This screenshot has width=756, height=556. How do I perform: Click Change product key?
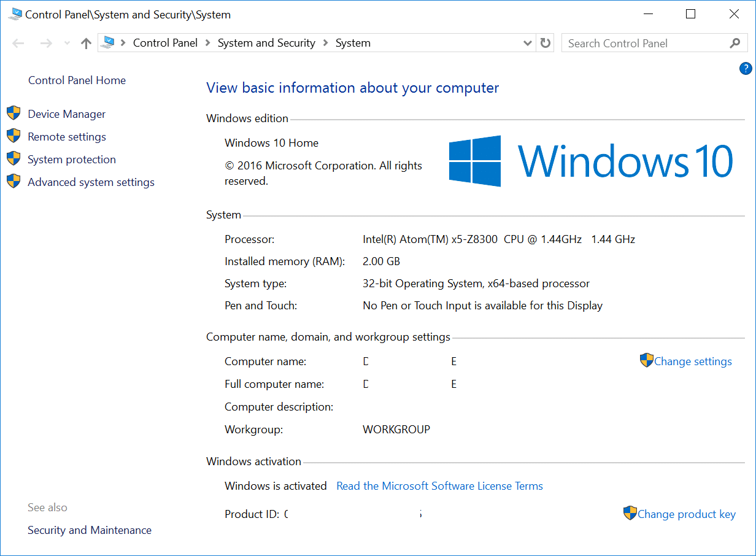point(686,514)
